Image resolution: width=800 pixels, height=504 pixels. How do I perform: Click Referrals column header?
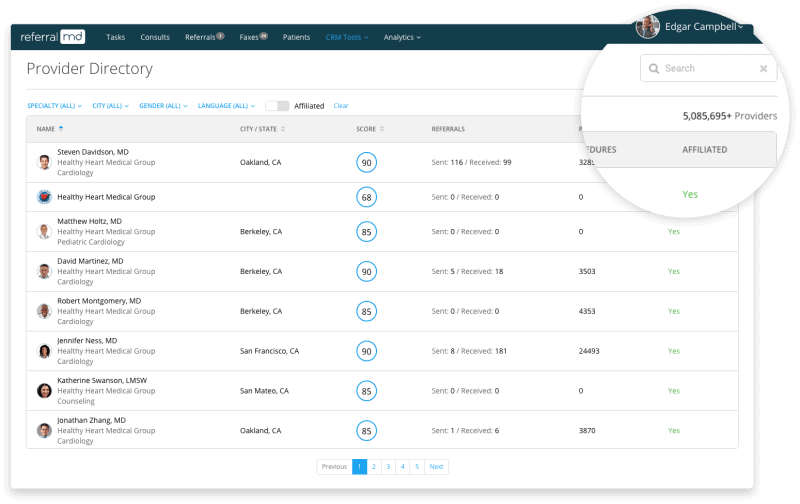[x=448, y=129]
